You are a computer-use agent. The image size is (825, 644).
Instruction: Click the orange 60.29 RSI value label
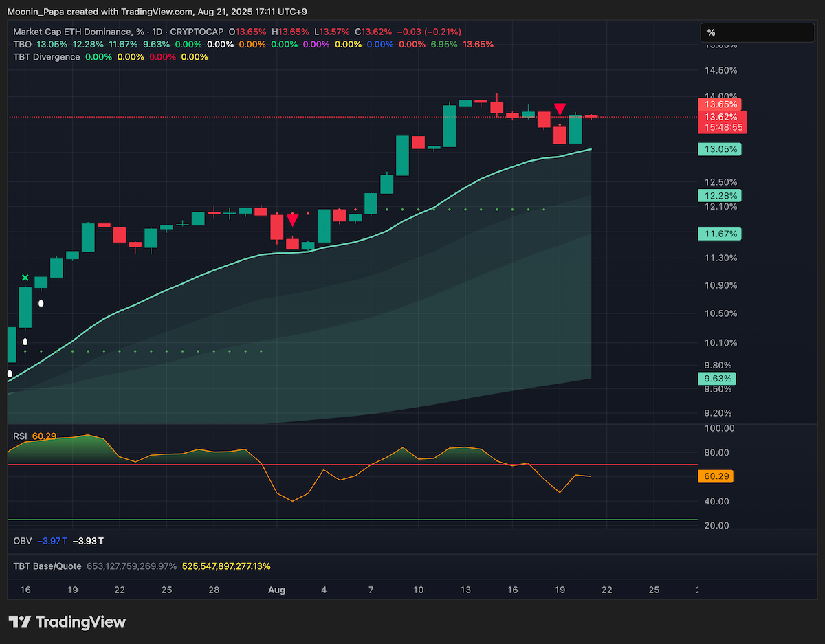click(715, 476)
